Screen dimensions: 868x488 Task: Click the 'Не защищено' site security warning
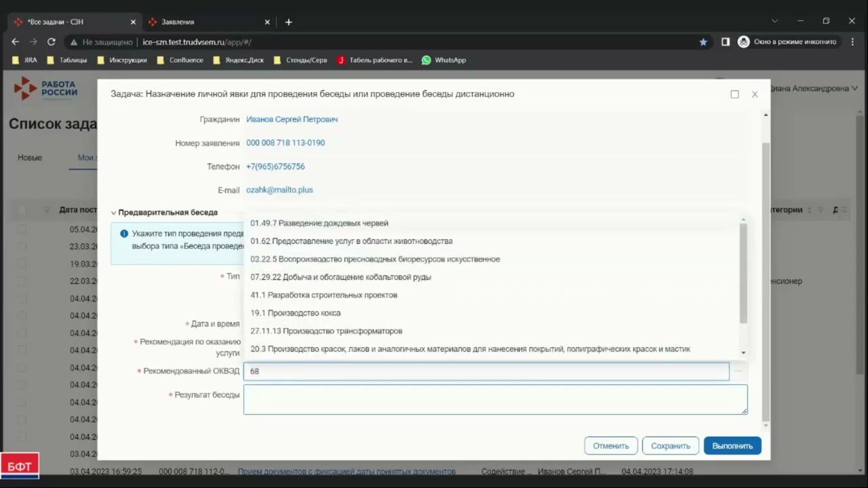tap(101, 42)
